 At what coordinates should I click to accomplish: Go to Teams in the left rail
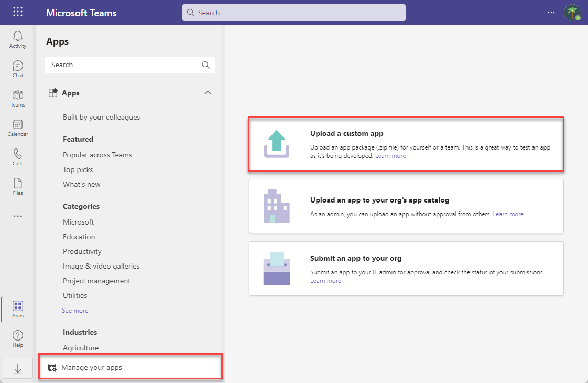(18, 99)
